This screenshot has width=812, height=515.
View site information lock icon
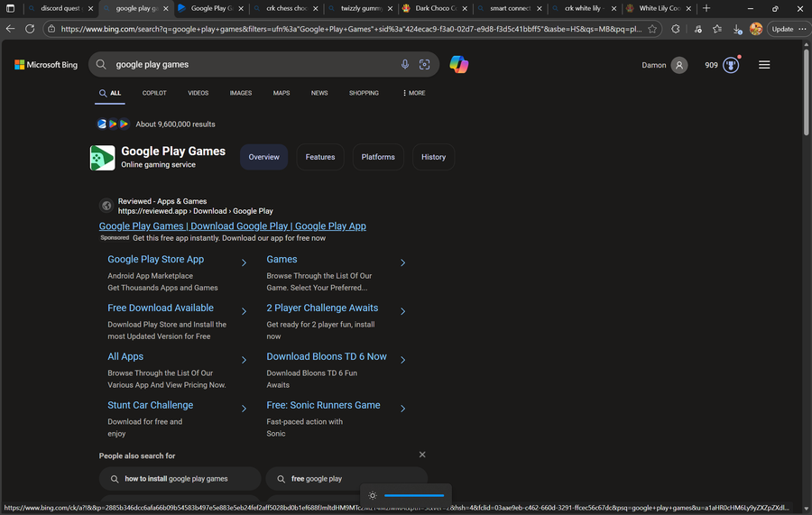point(51,29)
